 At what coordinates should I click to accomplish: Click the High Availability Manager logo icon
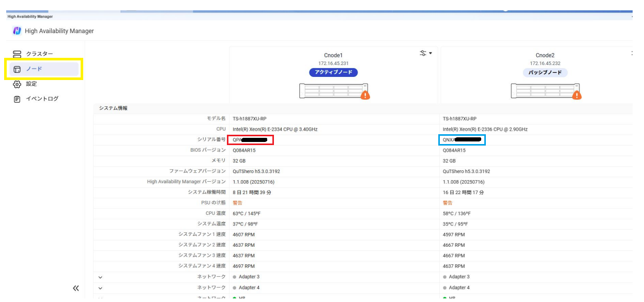coord(17,31)
